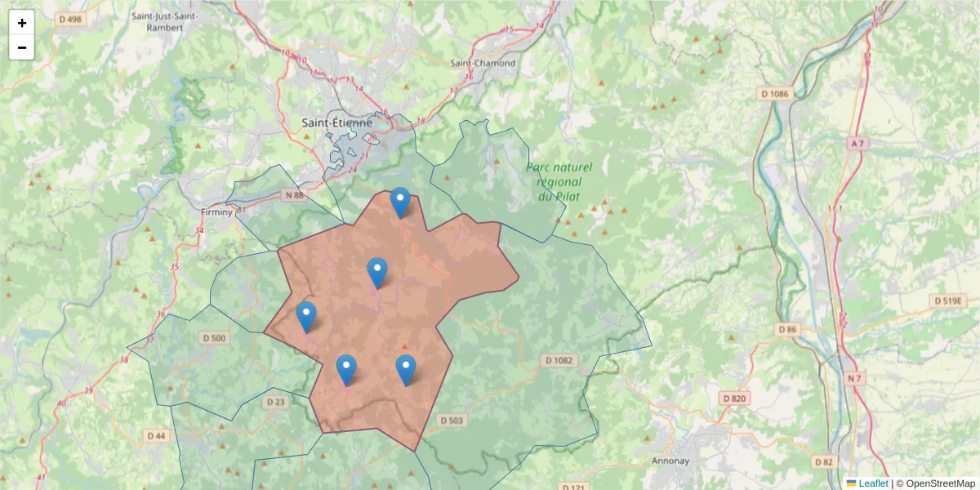Zoom in with the plus button
980x490 pixels.
point(22,22)
